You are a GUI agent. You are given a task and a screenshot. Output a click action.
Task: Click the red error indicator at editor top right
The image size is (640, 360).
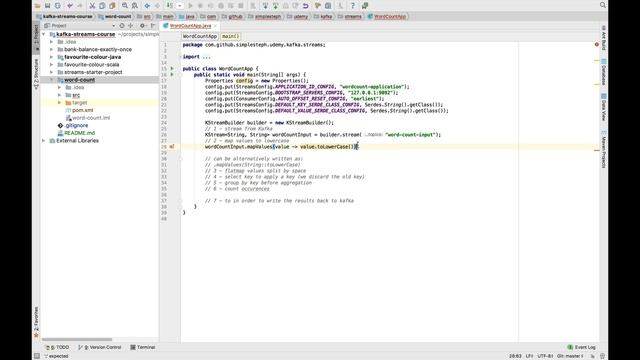pyautogui.click(x=597, y=44)
